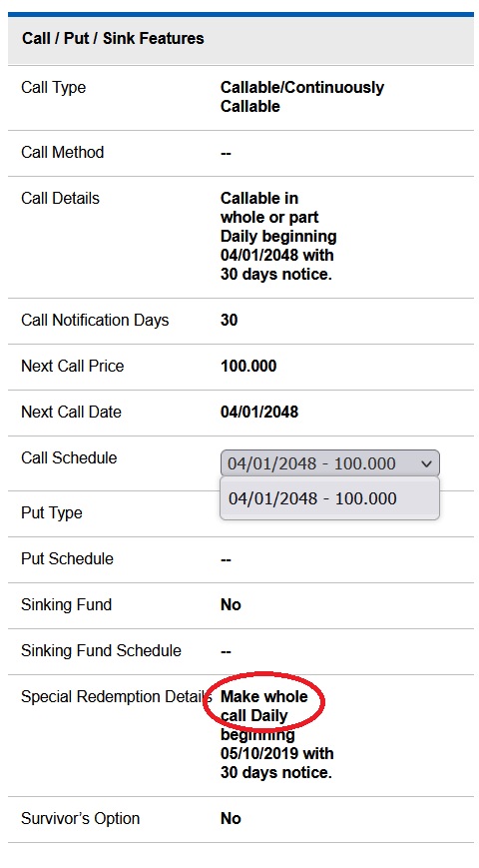Click the circled Make whole call text
This screenshot has width=479, height=868.
pos(264,706)
